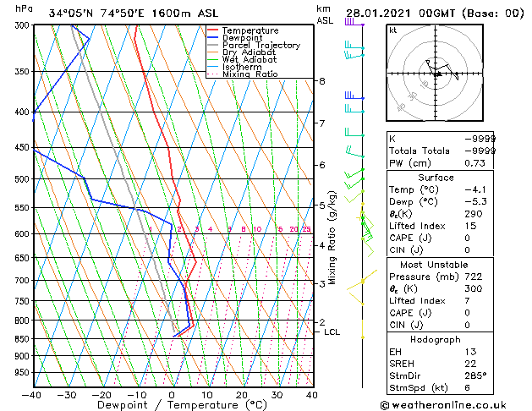Click the 5 km altitude label
532x411 pixels.
[x=322, y=205]
